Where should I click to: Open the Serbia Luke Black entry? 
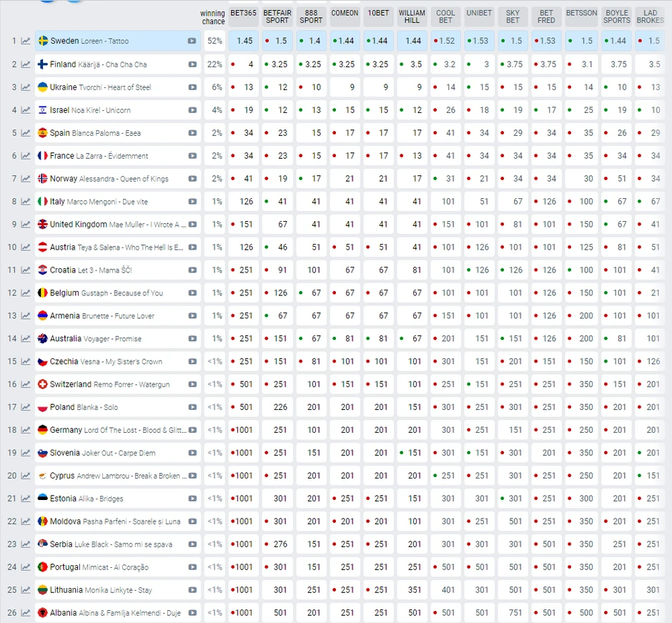[118, 544]
